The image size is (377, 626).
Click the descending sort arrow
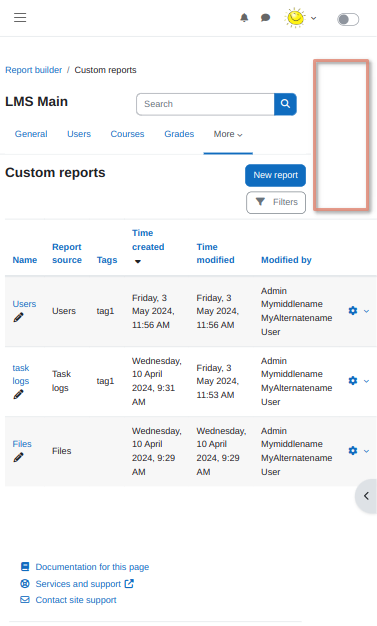click(x=138, y=261)
